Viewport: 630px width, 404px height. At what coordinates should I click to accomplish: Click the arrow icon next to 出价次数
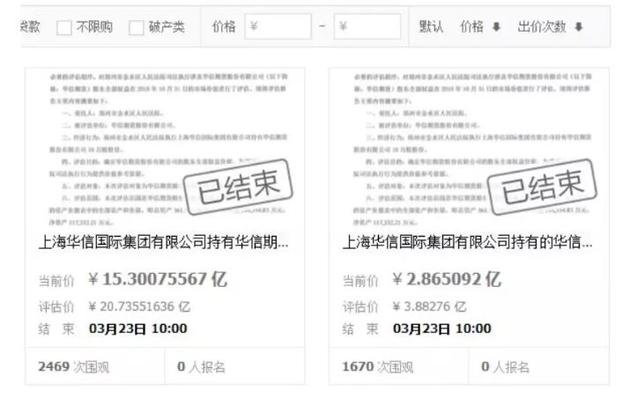(x=579, y=27)
